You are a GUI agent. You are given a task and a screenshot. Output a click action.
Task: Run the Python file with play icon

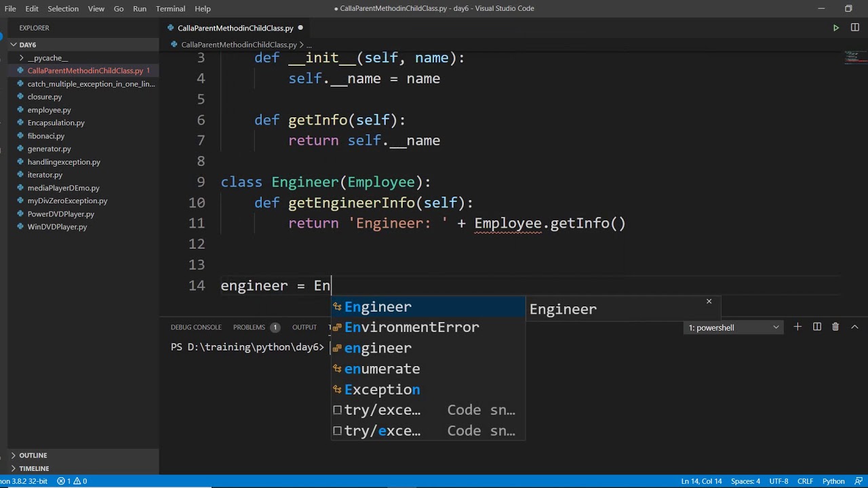pos(835,28)
